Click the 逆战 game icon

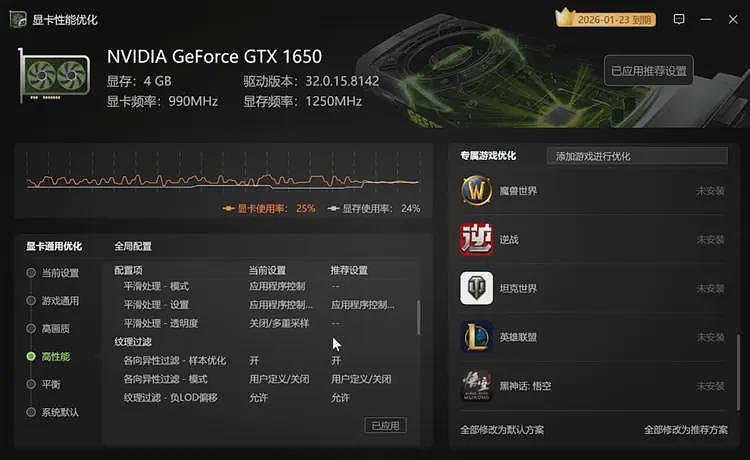476,239
